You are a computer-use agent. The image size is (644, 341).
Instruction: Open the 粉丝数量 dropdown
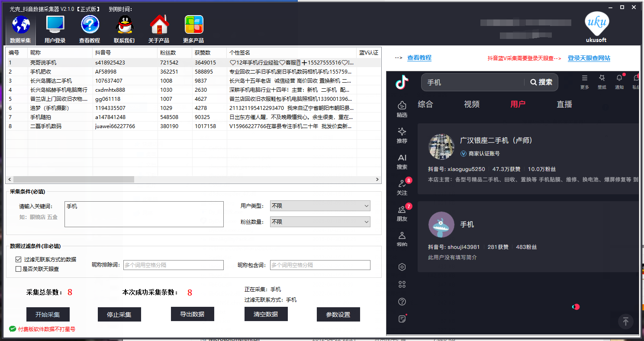pyautogui.click(x=320, y=222)
